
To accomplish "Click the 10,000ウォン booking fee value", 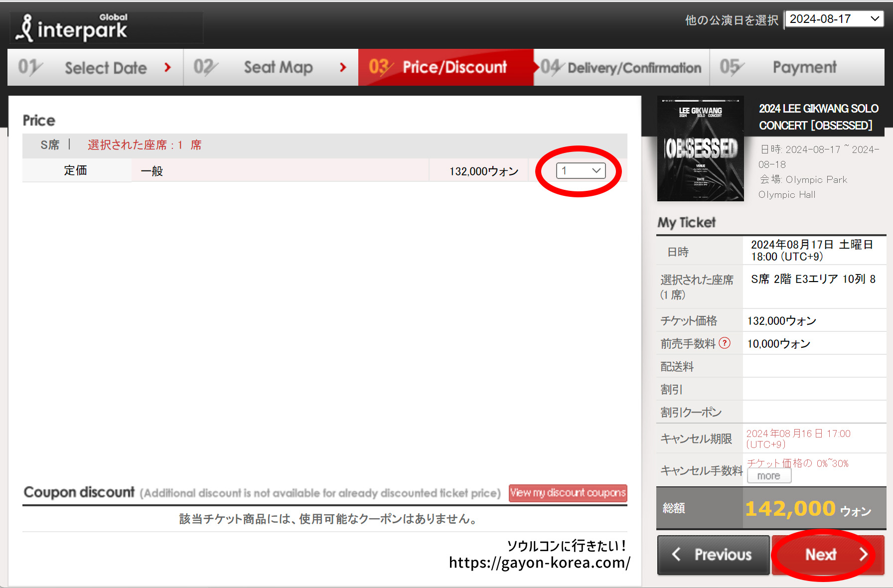I will pyautogui.click(x=779, y=343).
